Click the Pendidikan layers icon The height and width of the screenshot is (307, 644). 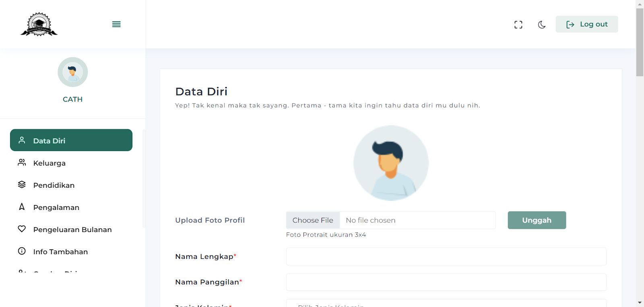point(22,185)
